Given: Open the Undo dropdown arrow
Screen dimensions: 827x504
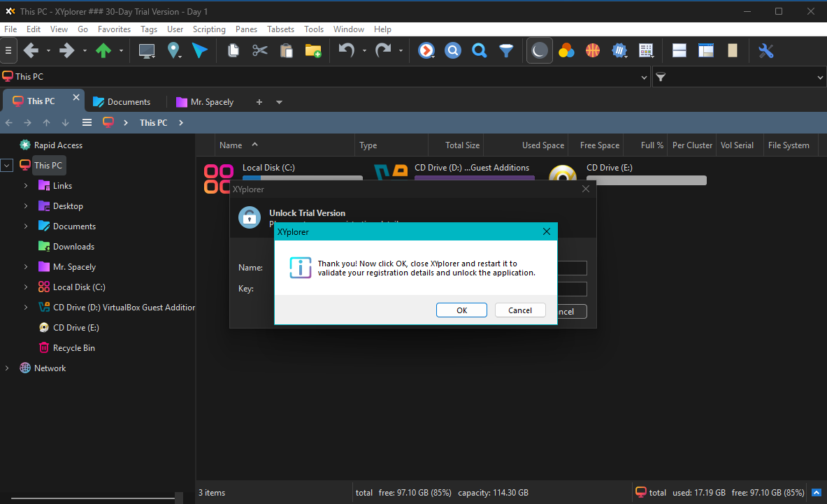Looking at the screenshot, I should 364,51.
